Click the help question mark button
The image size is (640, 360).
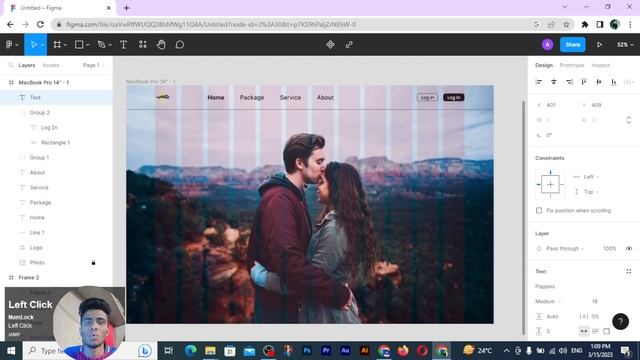point(620,322)
